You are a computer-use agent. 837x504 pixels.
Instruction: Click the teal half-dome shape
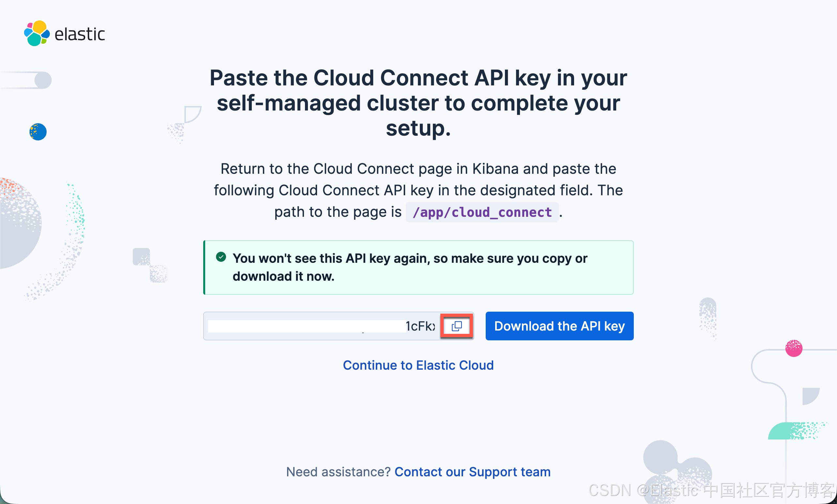(797, 431)
